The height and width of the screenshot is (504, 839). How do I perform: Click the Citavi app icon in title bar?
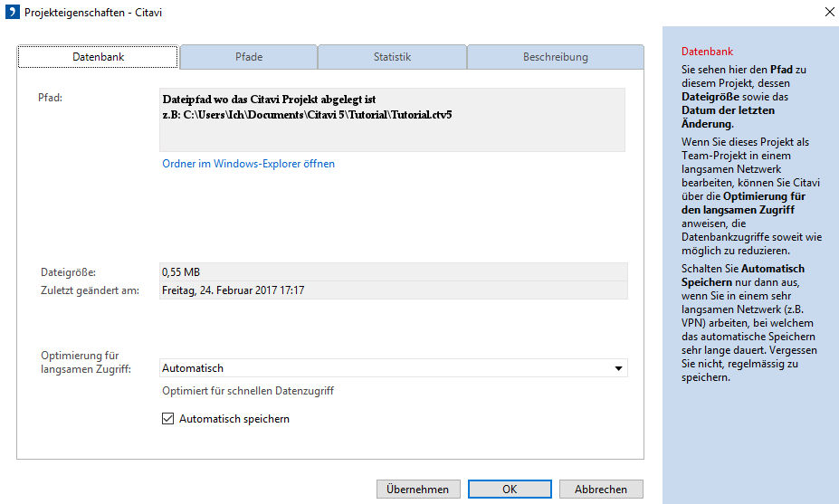click(x=13, y=12)
